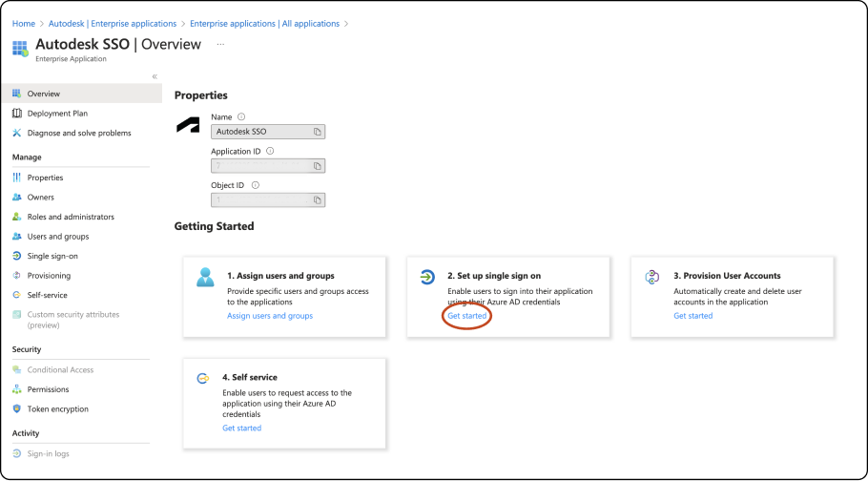The width and height of the screenshot is (868, 481).
Task: Open Single sign-on in sidebar
Action: [x=52, y=256]
